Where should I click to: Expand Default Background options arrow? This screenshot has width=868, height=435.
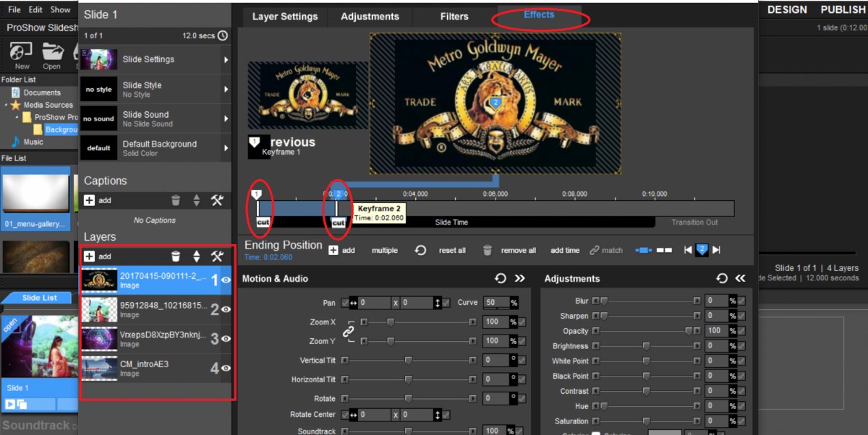(226, 148)
